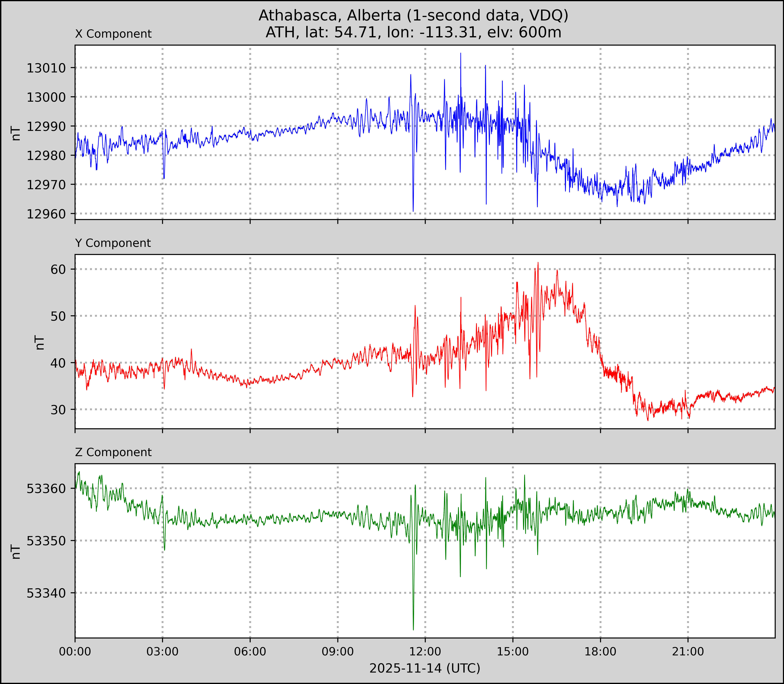Click the 2025-11-14 (UTC) axis title

point(425,668)
